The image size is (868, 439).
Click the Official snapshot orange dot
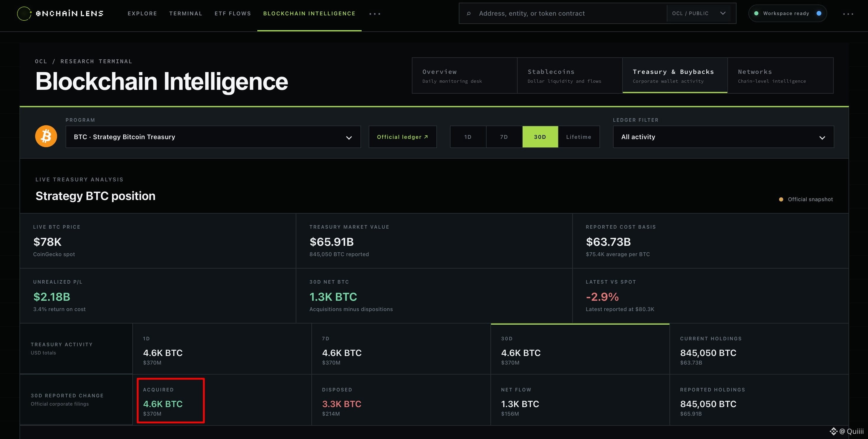pyautogui.click(x=781, y=199)
